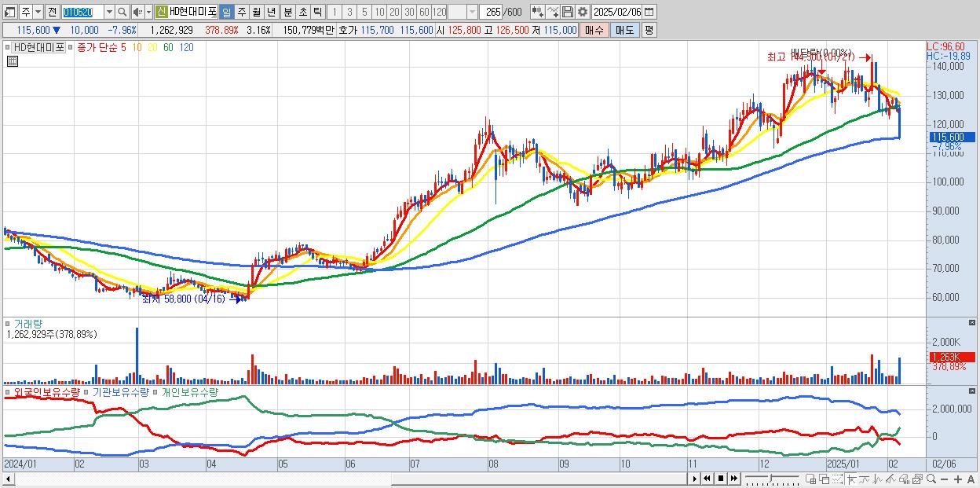This screenshot has width=980, height=488.
Task: Click the window layout icon at toolbar start
Action: pyautogui.click(x=10, y=12)
